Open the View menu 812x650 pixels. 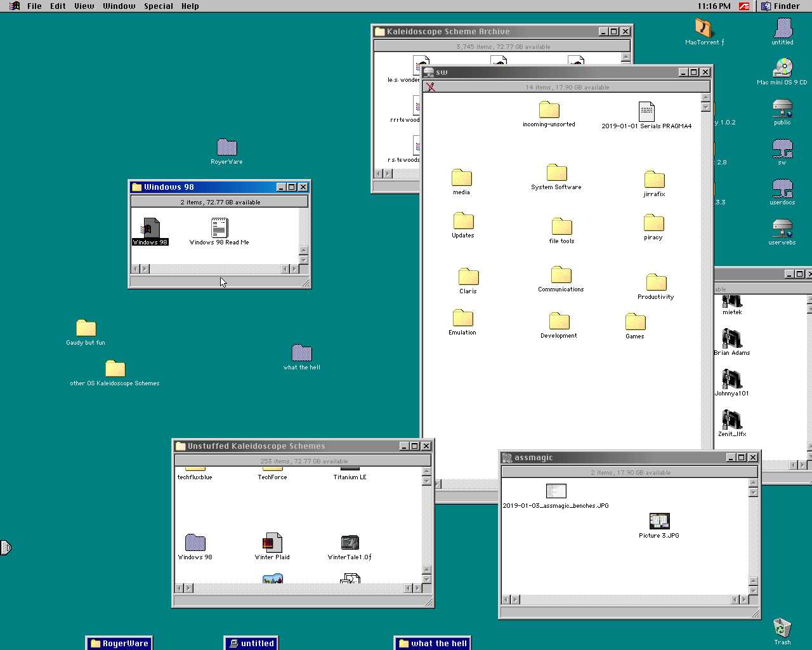pyautogui.click(x=84, y=6)
